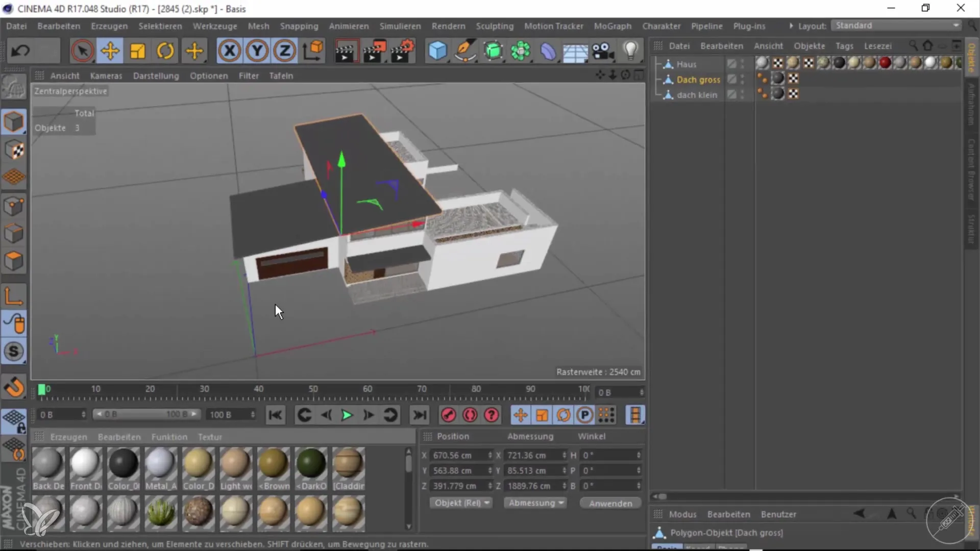This screenshot has width=980, height=551.
Task: Toggle Position keyframe recording icon
Action: (x=520, y=415)
